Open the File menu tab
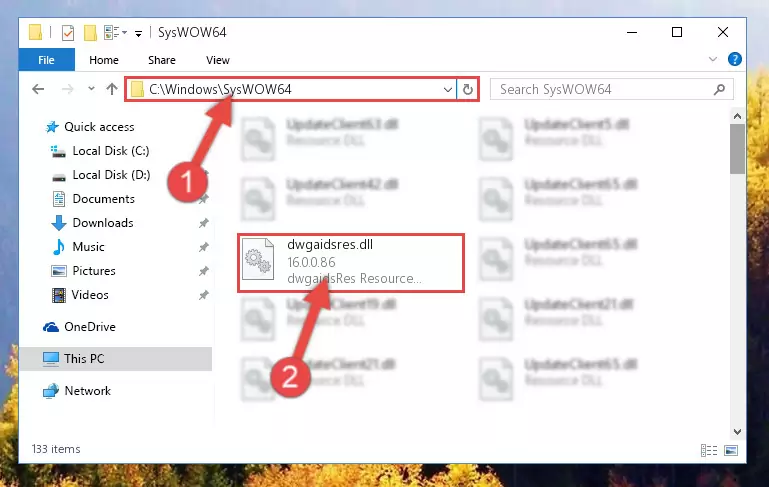This screenshot has height=487, width=769. [x=47, y=60]
